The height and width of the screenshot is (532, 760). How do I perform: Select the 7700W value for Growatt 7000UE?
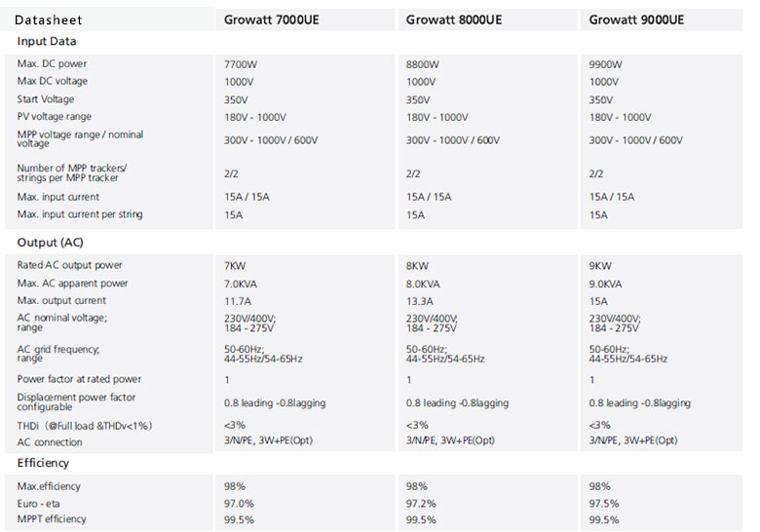point(241,64)
